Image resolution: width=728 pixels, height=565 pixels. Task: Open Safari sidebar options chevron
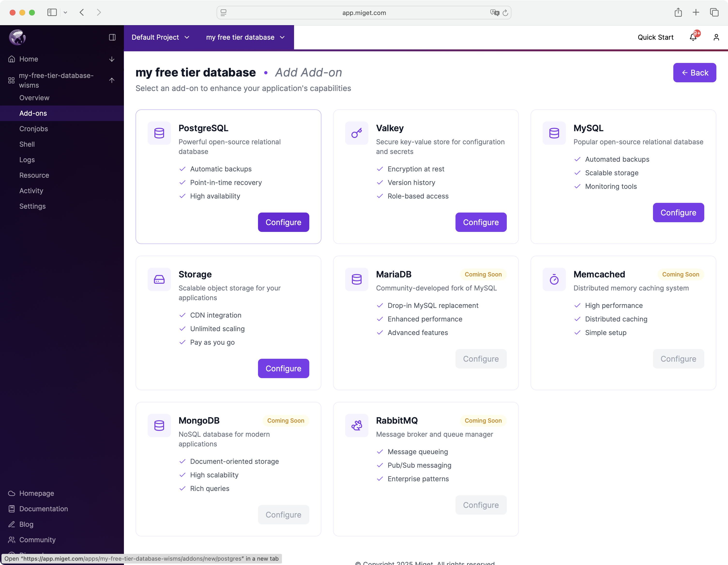click(x=65, y=13)
